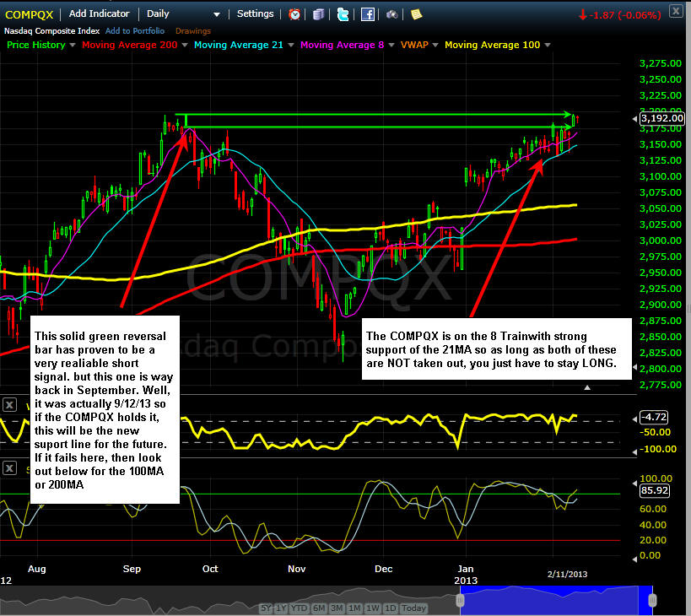
Task: Click the 3,192.00 current price label
Action: pyautogui.click(x=661, y=118)
